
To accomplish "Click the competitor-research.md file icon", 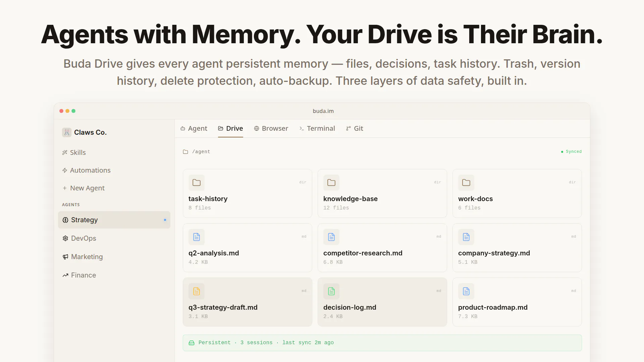I will point(331,237).
